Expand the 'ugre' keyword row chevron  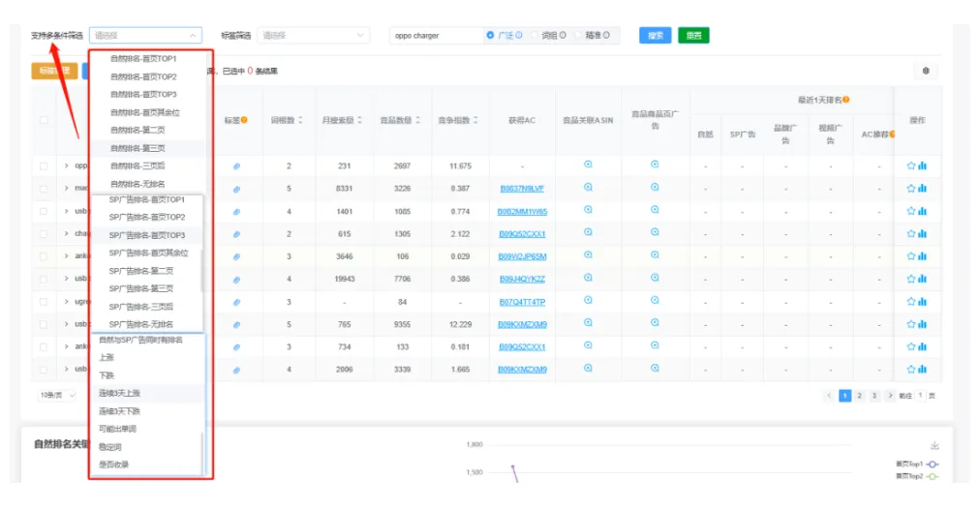tap(66, 302)
